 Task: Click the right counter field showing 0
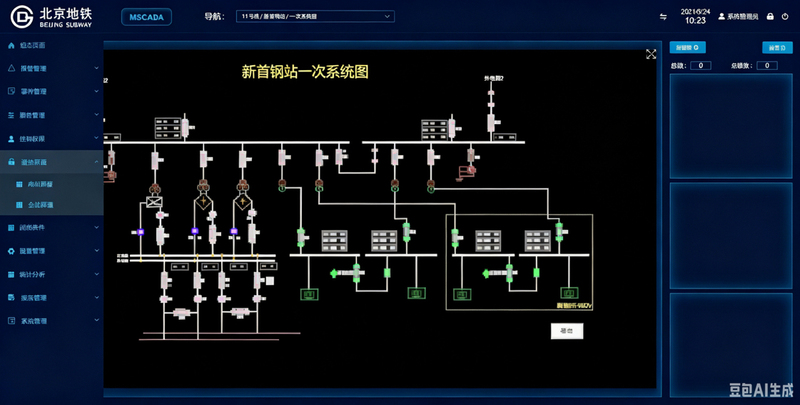pos(767,65)
